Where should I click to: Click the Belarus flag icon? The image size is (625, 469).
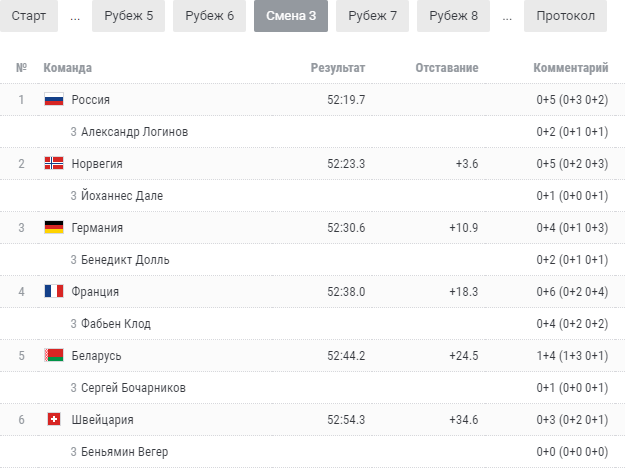(x=54, y=355)
